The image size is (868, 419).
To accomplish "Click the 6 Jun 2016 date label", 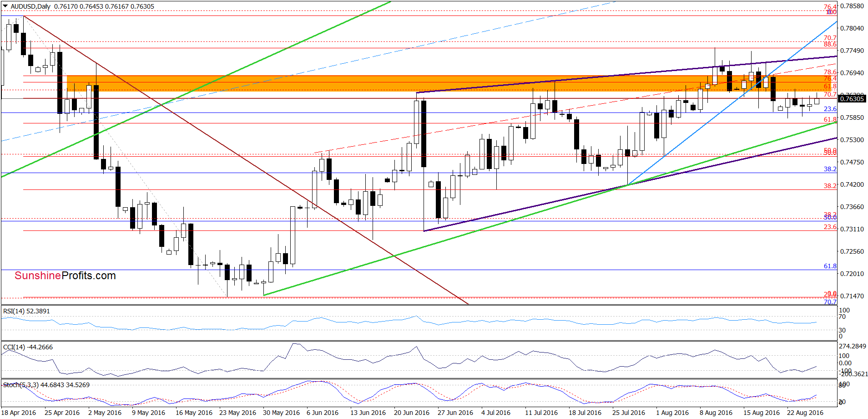I will point(323,413).
